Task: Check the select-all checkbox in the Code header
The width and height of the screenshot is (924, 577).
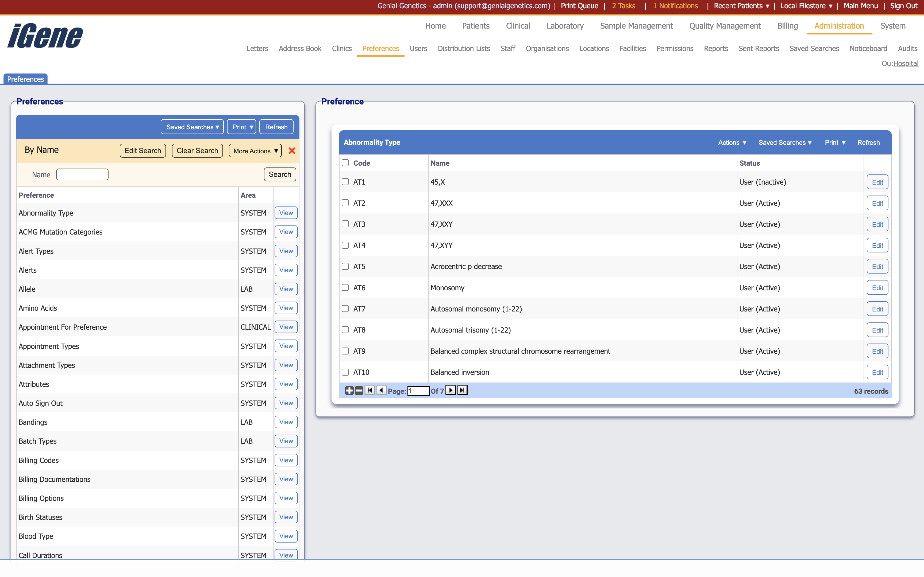Action: pos(345,162)
